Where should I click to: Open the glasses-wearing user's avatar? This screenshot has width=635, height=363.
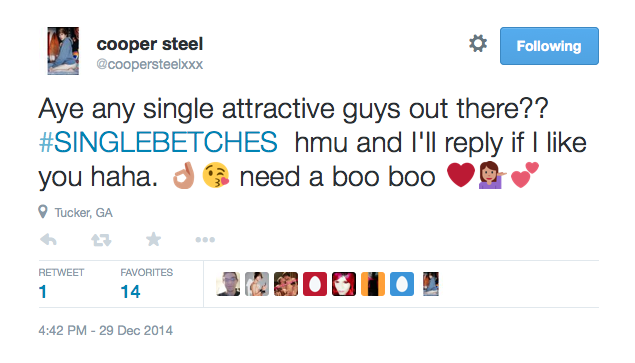pyautogui.click(x=228, y=284)
